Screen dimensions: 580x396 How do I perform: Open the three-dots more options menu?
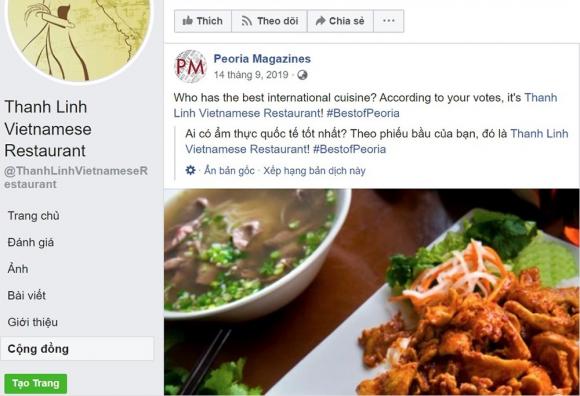(x=389, y=21)
